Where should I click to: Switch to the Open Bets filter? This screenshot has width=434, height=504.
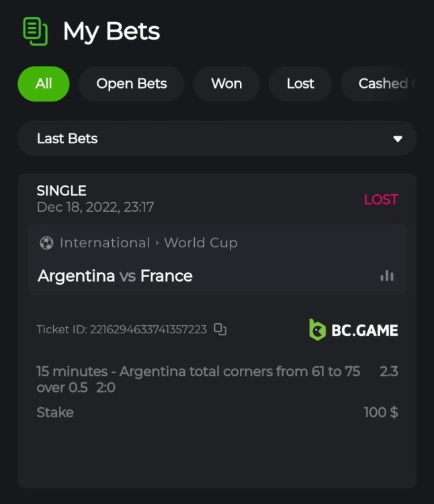coord(131,84)
